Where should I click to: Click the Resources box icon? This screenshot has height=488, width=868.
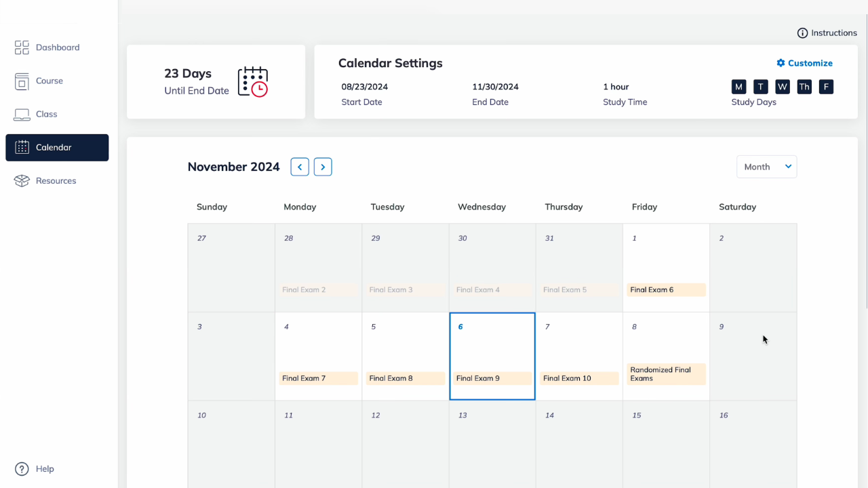(x=22, y=181)
